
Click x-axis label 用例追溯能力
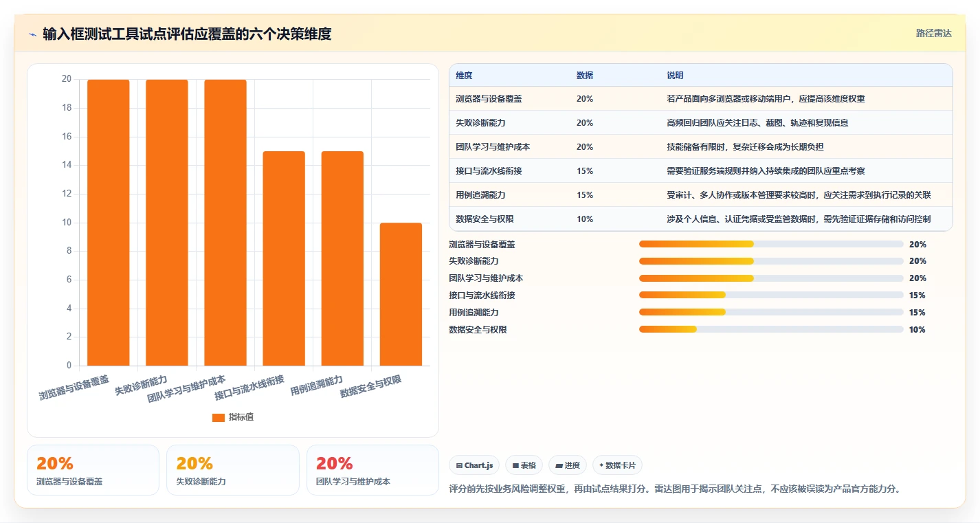(316, 386)
